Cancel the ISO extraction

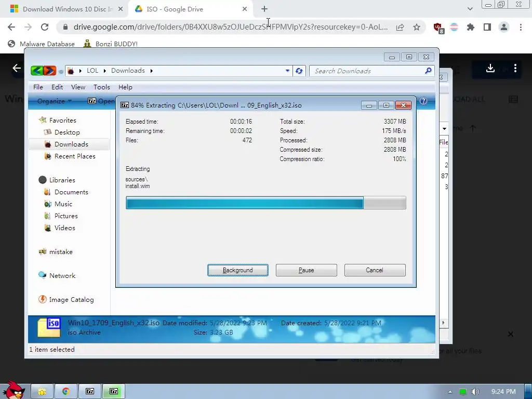pyautogui.click(x=375, y=270)
